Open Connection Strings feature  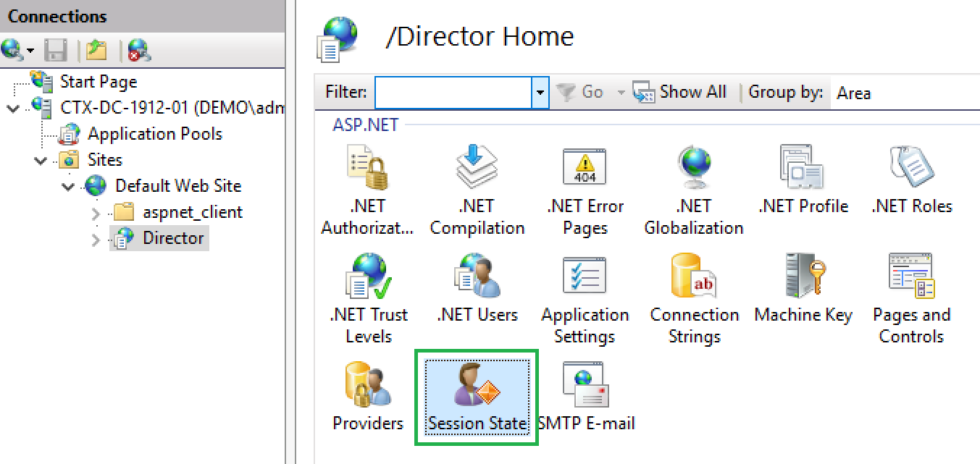(694, 298)
